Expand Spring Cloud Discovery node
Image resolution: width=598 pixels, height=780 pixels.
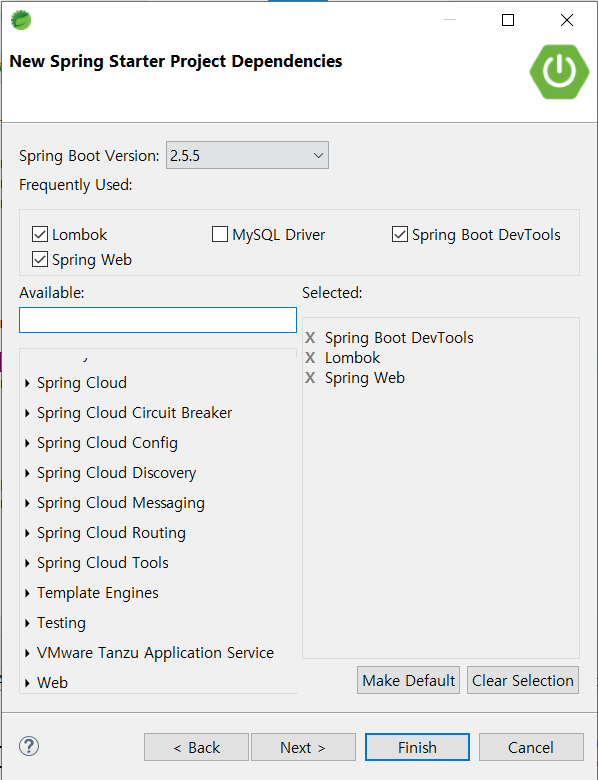click(x=27, y=473)
